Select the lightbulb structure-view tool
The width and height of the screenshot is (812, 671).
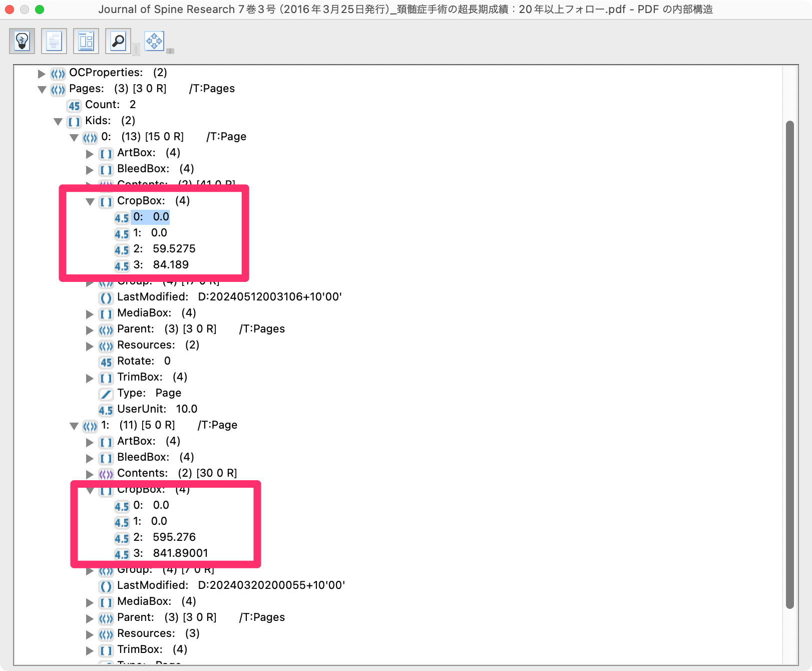(x=21, y=41)
